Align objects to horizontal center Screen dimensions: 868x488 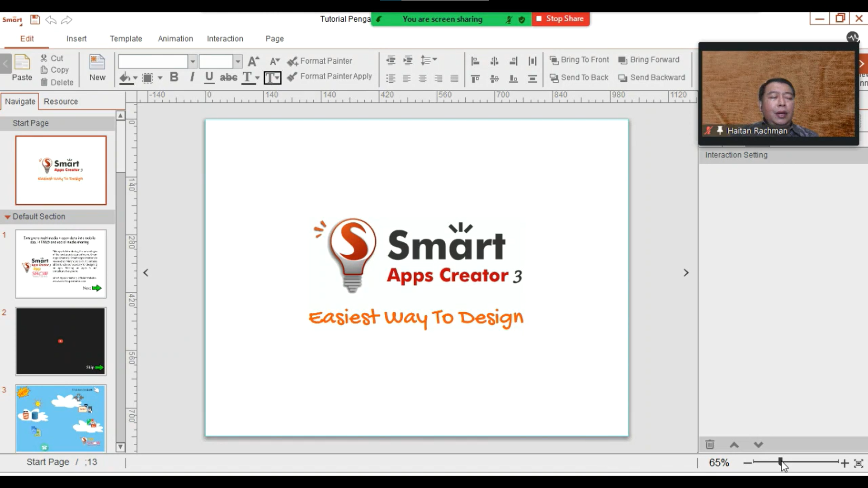coord(494,61)
